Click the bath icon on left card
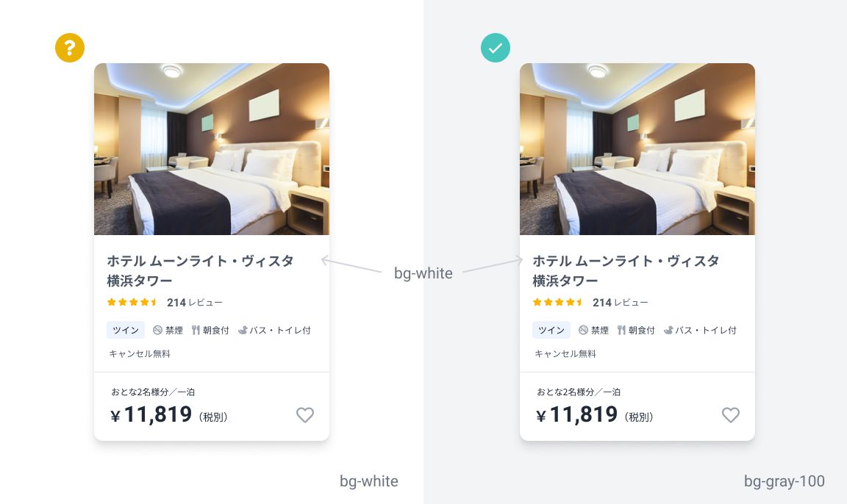Image resolution: width=847 pixels, height=504 pixels. point(243,330)
